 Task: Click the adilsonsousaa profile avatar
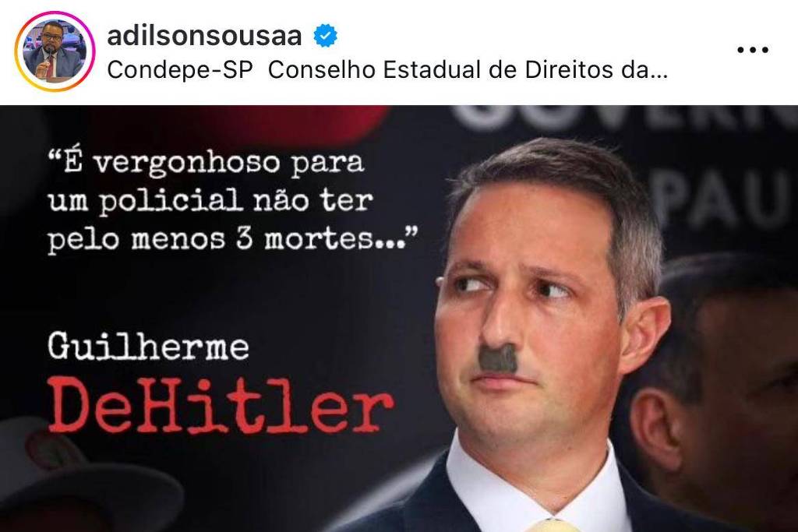pyautogui.click(x=55, y=51)
